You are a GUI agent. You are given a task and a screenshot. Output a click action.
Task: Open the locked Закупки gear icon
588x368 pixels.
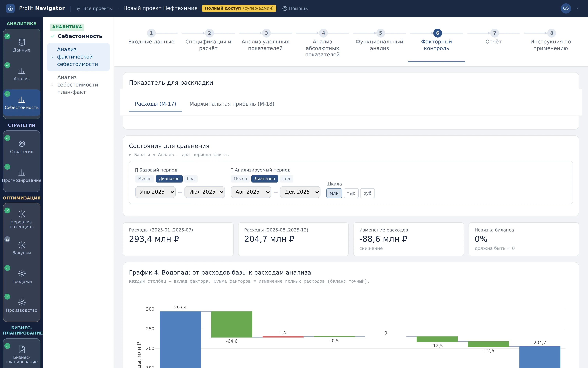coord(22,245)
